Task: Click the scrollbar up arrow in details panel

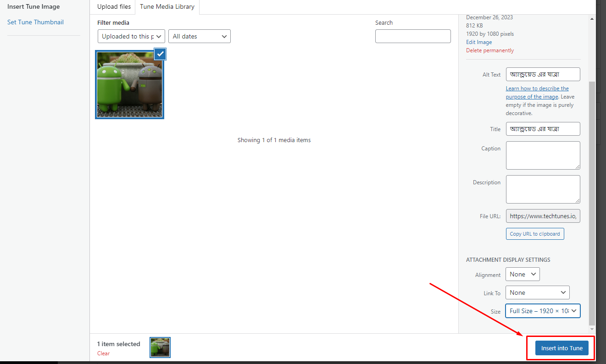Action: (x=592, y=19)
